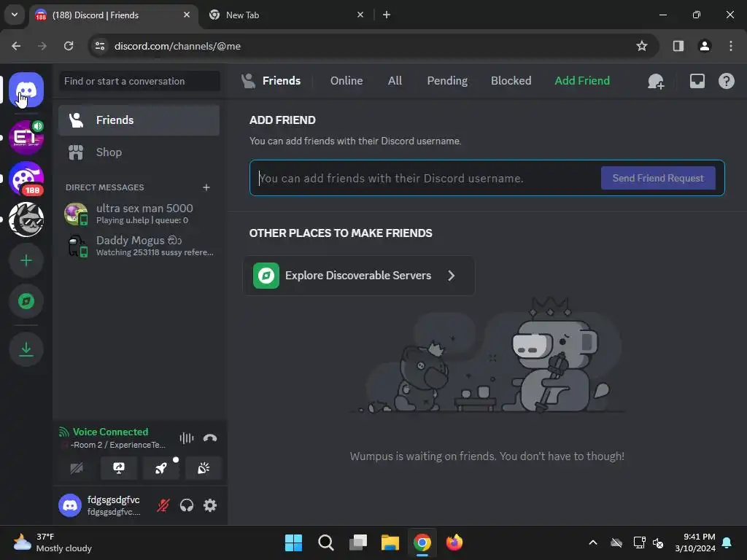Open Chrome three-dot menu
Viewport: 747px width, 560px height.
[731, 46]
